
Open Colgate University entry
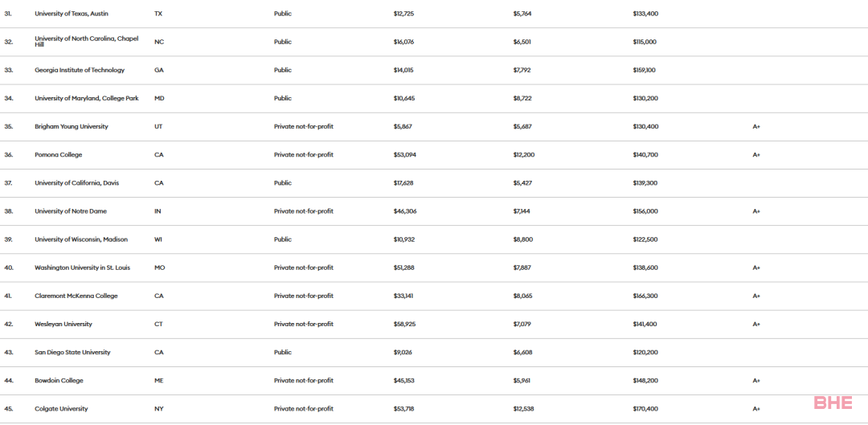click(x=61, y=409)
